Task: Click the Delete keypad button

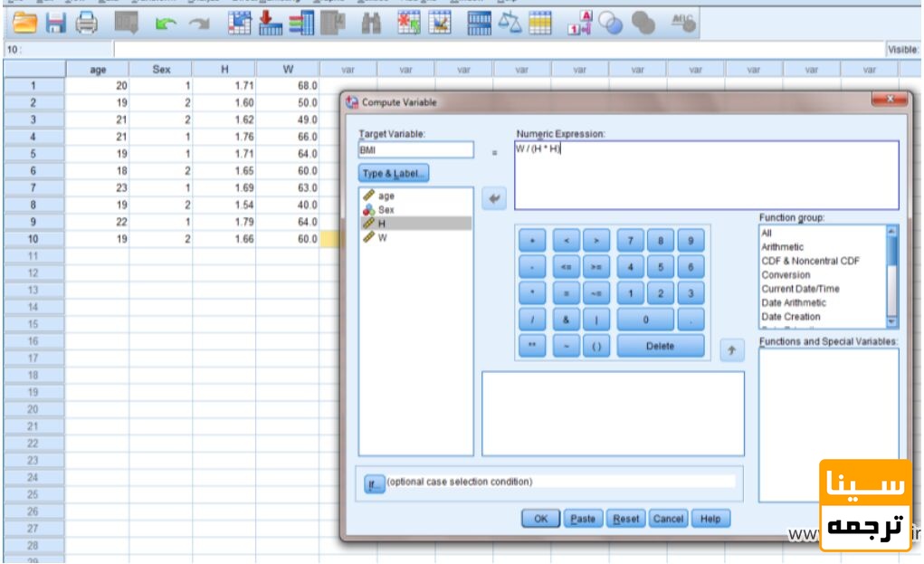Action: coord(660,346)
